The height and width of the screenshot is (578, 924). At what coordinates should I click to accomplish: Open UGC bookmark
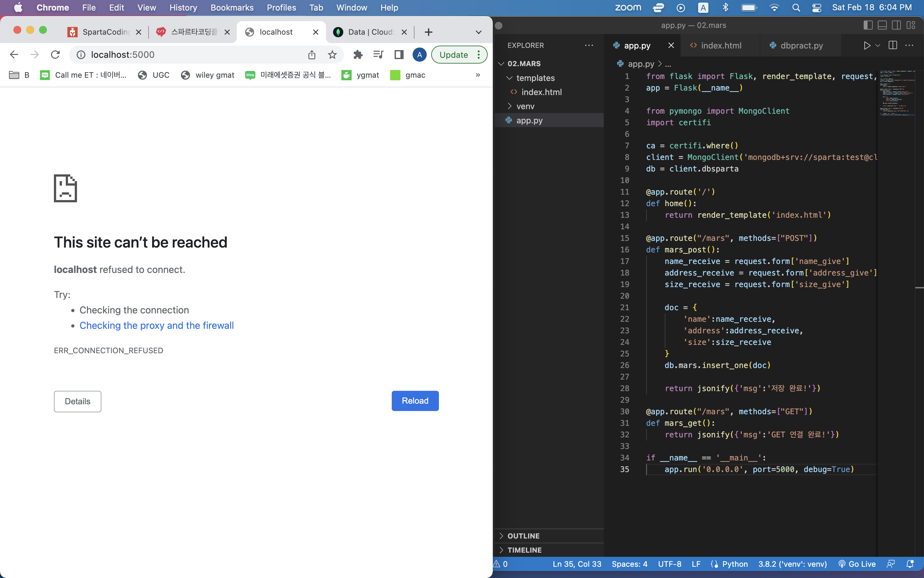pyautogui.click(x=153, y=75)
